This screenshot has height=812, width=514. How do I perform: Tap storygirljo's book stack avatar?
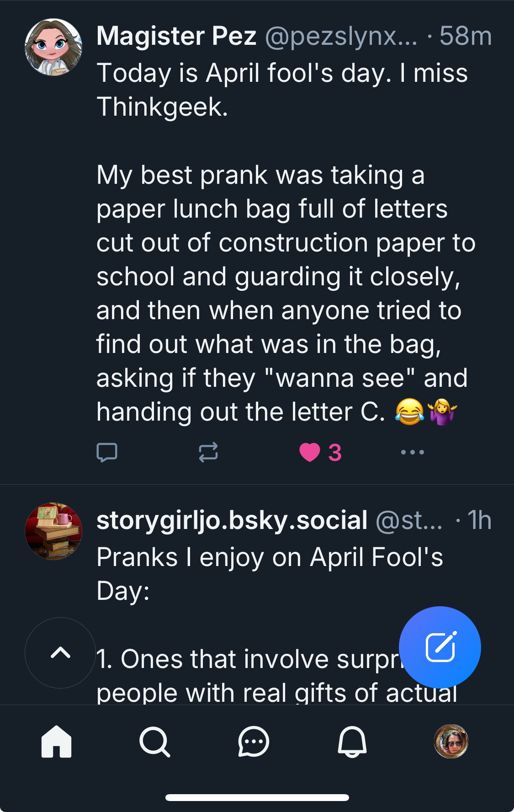(53, 531)
